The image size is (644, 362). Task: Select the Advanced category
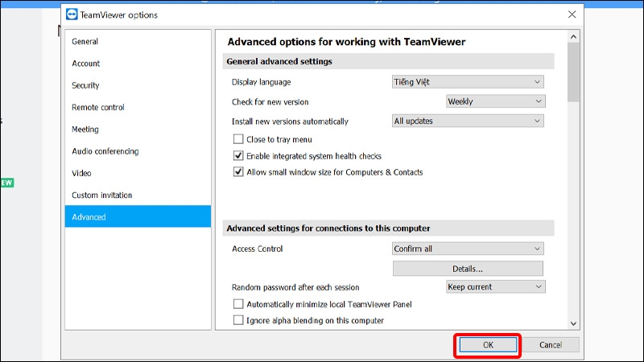pyautogui.click(x=138, y=216)
